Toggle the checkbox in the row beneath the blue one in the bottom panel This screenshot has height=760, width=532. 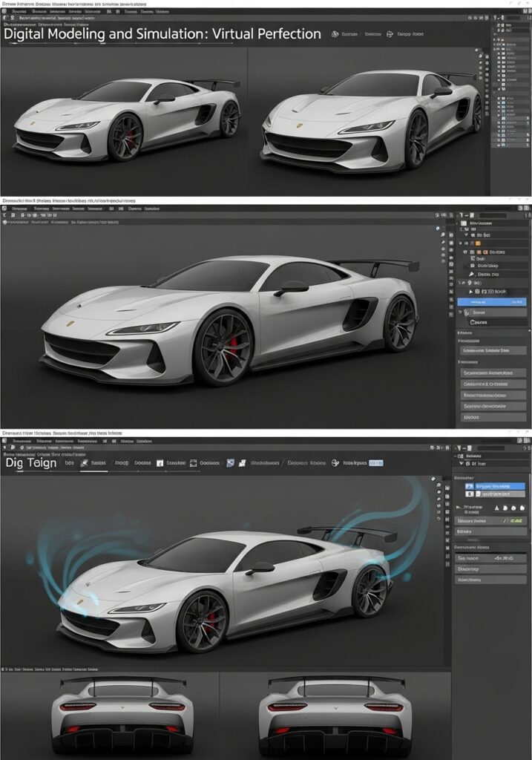[x=469, y=494]
